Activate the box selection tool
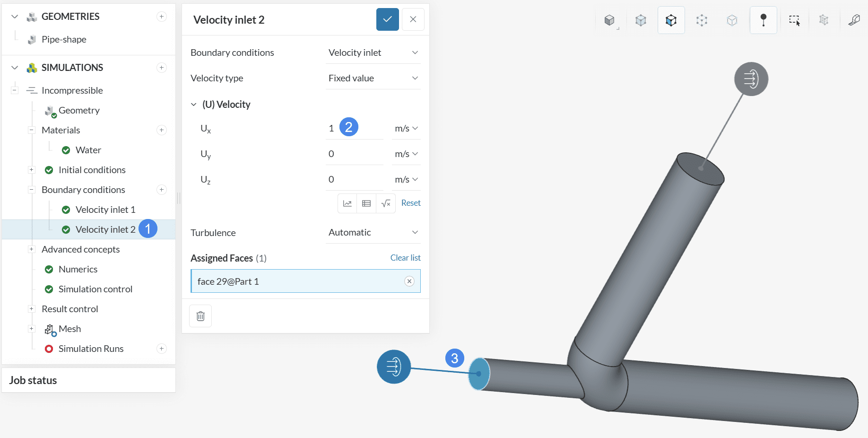 tap(794, 20)
